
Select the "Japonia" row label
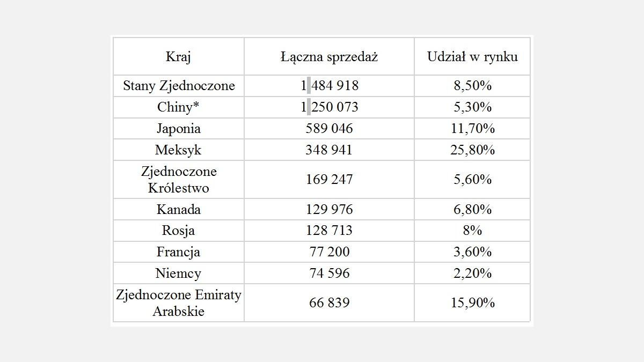[x=179, y=129]
